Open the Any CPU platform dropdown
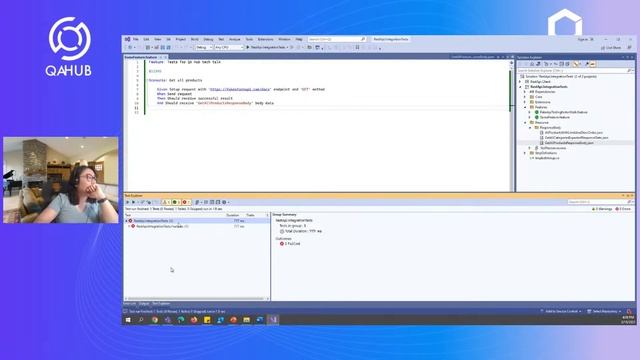 [229, 47]
